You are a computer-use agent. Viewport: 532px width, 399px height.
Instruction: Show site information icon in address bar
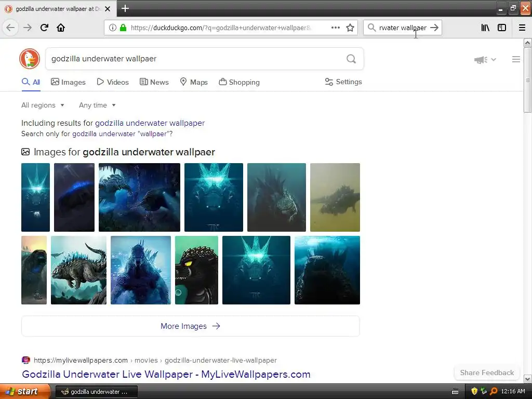[113, 28]
